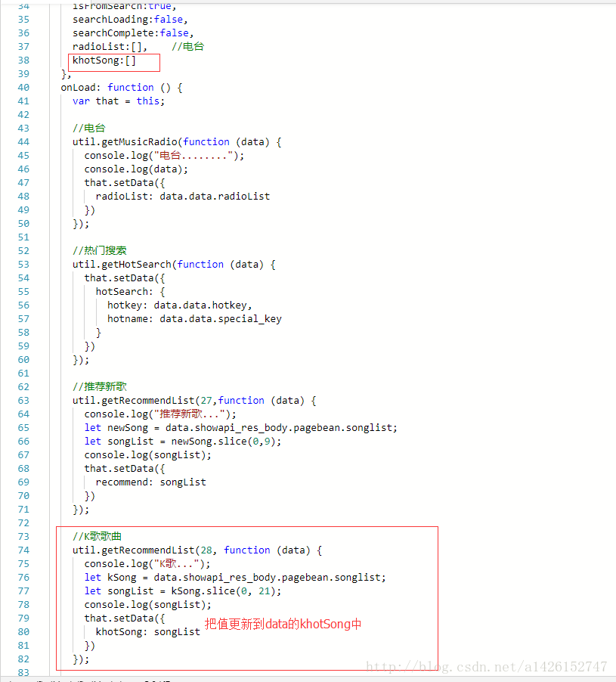Click 'khotSong: songList' on line 80
Viewport: 616px width, 682px height.
coord(148,632)
